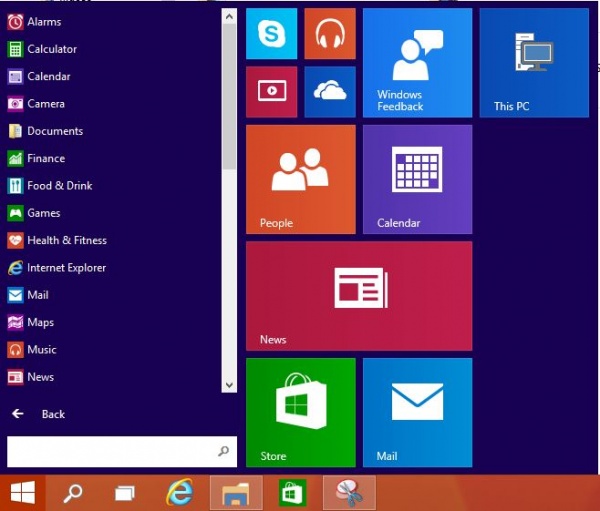Go Back from the all apps list
600x511 pixels.
click(38, 414)
